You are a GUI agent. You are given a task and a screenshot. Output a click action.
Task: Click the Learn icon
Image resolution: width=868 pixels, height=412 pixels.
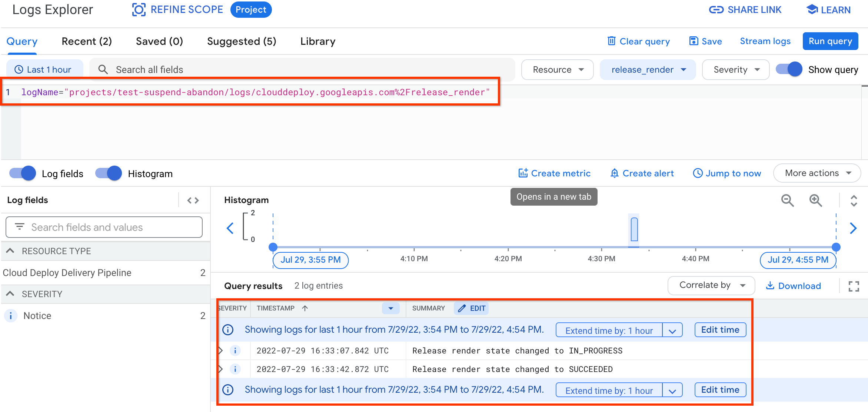pyautogui.click(x=813, y=10)
